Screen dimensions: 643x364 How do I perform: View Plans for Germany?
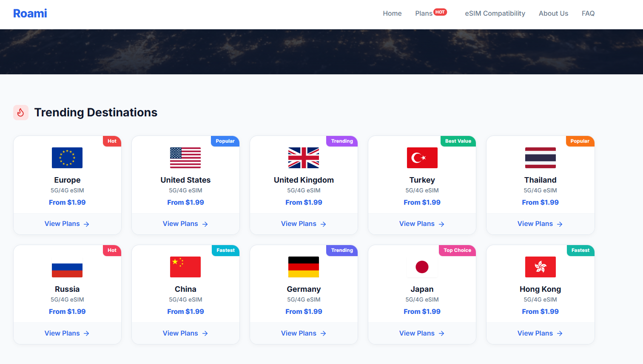click(x=304, y=333)
